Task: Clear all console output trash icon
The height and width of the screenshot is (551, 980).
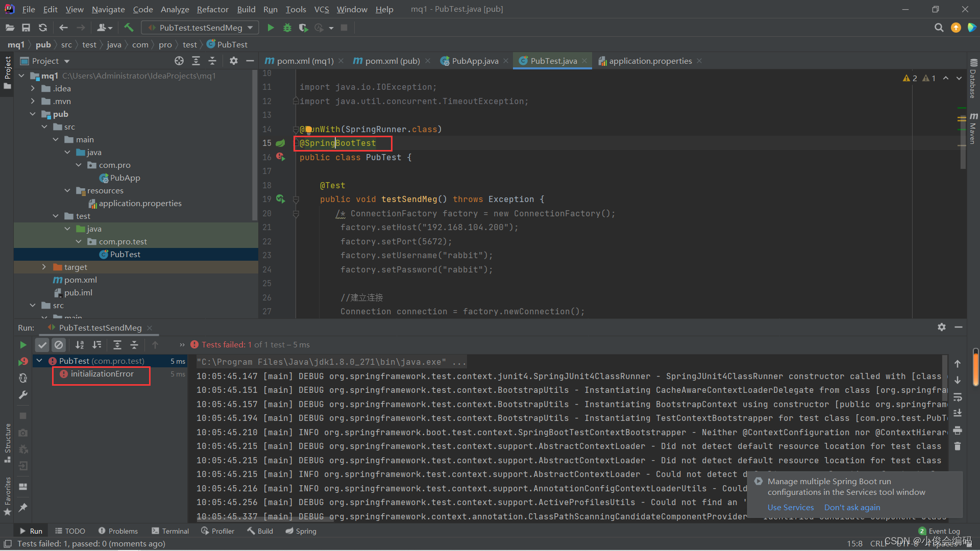Action: 958,446
